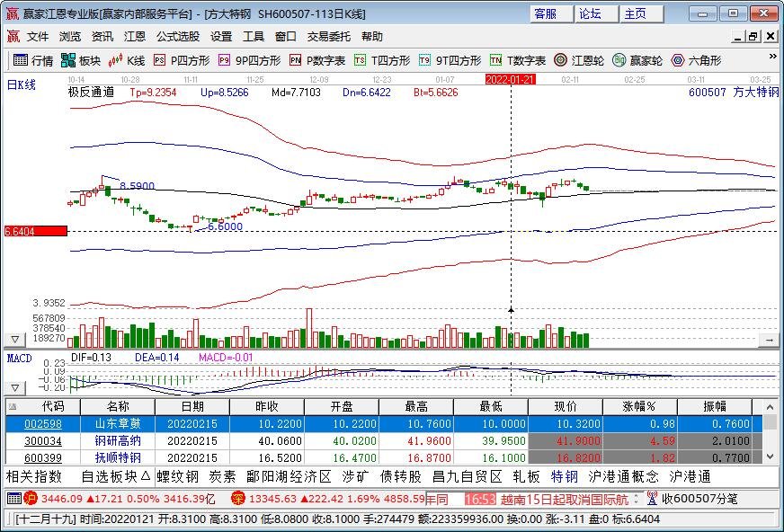Click the right arrow button beside volume chart
The height and width of the screenshot is (532, 784).
(x=769, y=340)
